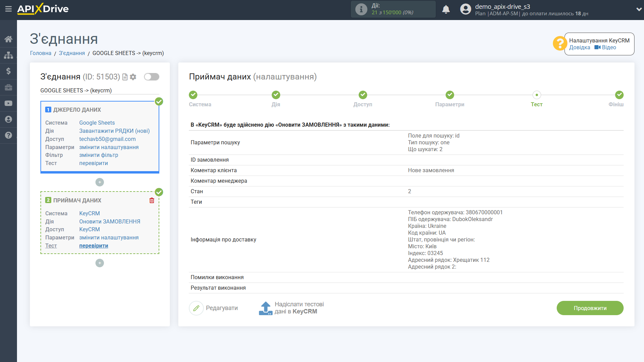Click the demo_apix-drive_s3 account name
This screenshot has height=362, width=644.
[502, 6]
